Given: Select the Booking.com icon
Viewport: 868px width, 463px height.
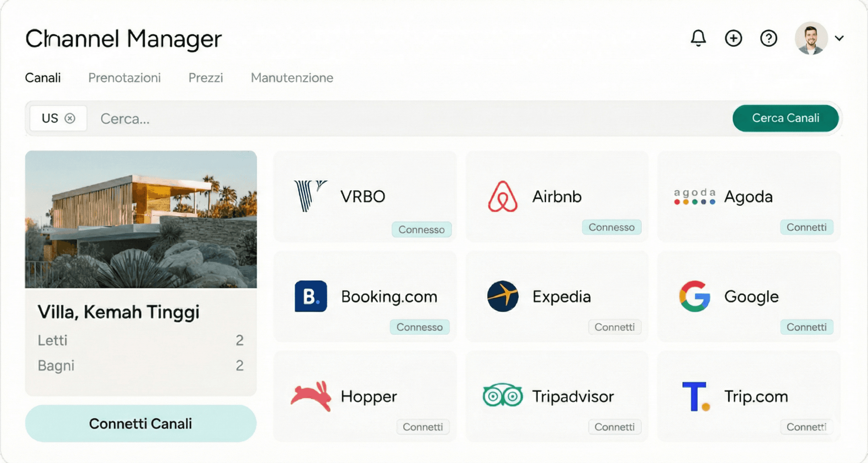Looking at the screenshot, I should pyautogui.click(x=311, y=296).
